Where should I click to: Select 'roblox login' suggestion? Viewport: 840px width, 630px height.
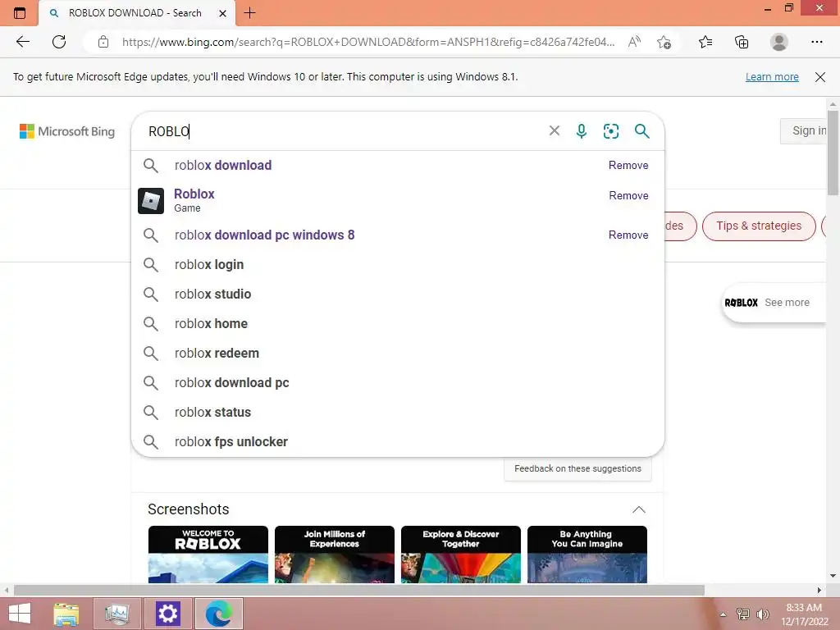pyautogui.click(x=398, y=265)
